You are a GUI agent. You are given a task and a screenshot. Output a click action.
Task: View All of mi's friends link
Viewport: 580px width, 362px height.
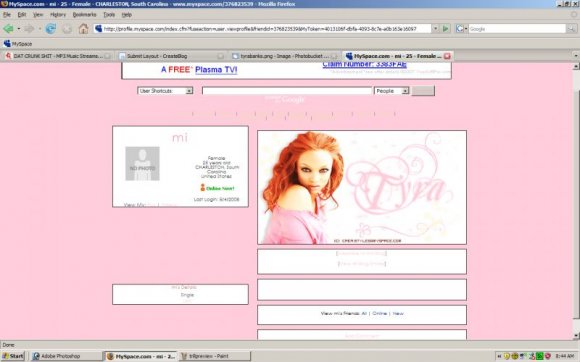click(x=364, y=313)
